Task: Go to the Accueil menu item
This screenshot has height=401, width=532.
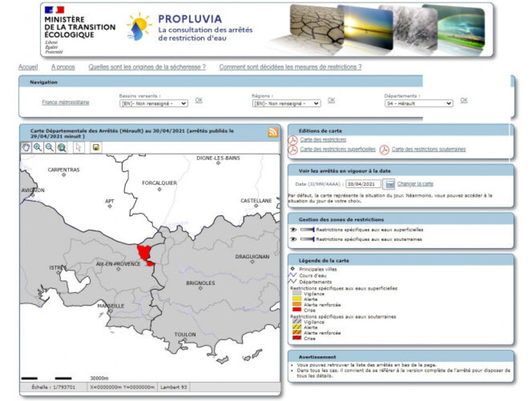Action: pos(28,67)
